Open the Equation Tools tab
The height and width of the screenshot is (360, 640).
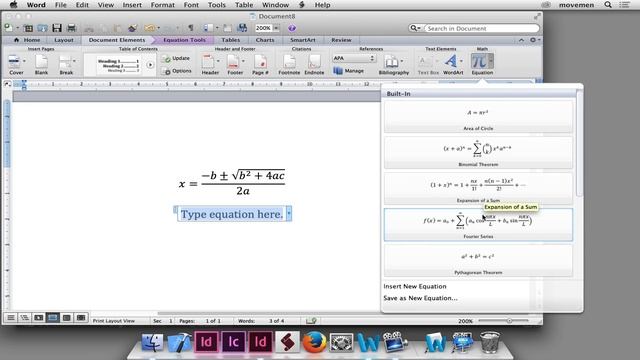click(184, 40)
